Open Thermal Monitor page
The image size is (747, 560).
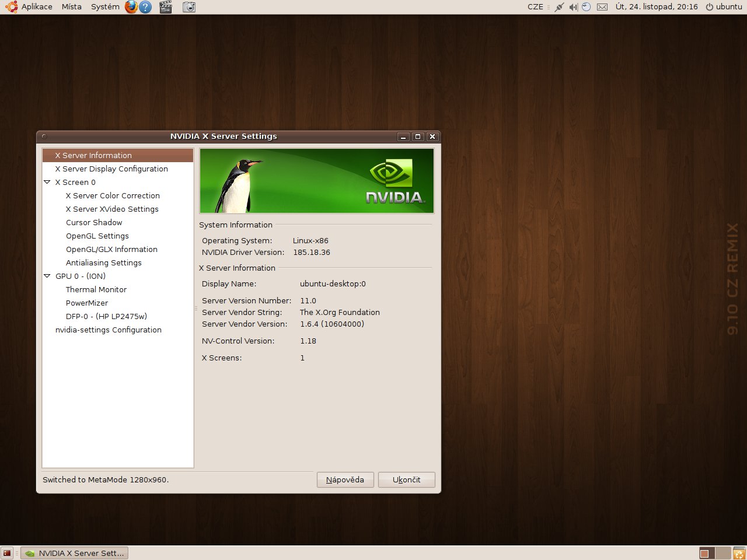tap(96, 289)
